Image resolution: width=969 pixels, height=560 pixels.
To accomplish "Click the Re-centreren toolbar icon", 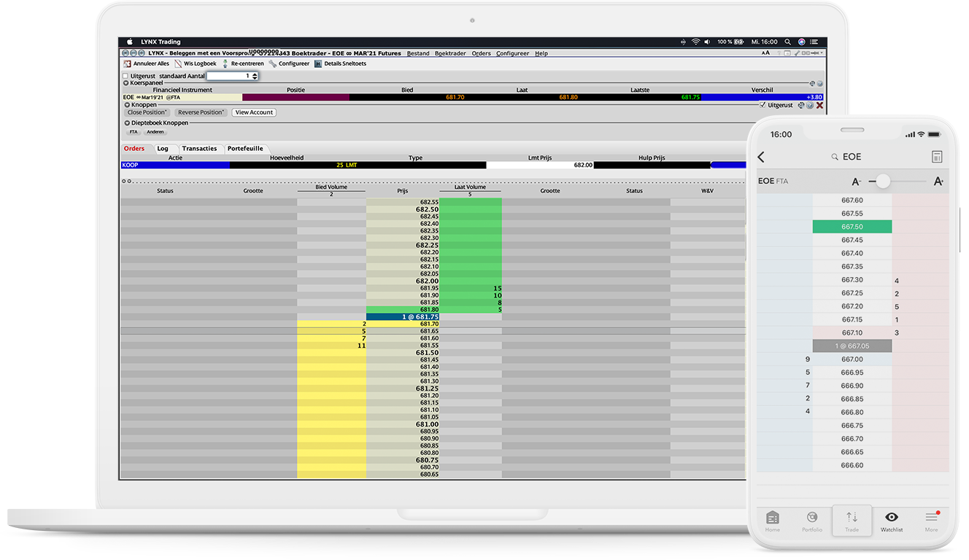I will 225,64.
